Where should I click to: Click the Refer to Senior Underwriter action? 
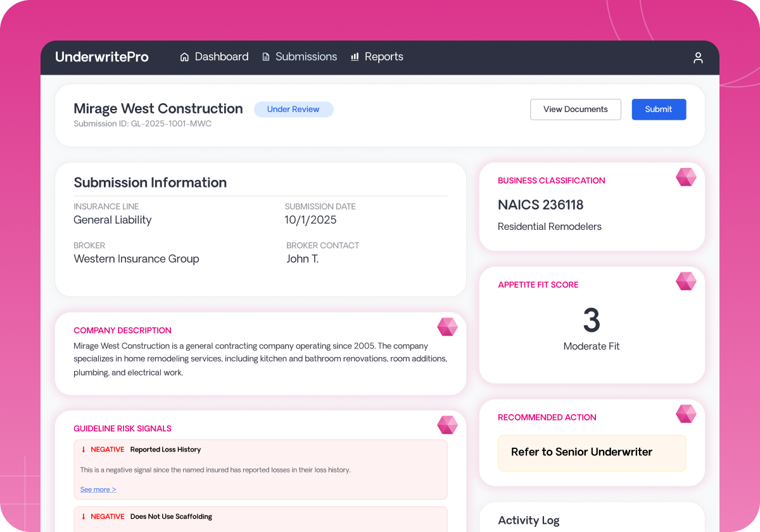(x=592, y=452)
